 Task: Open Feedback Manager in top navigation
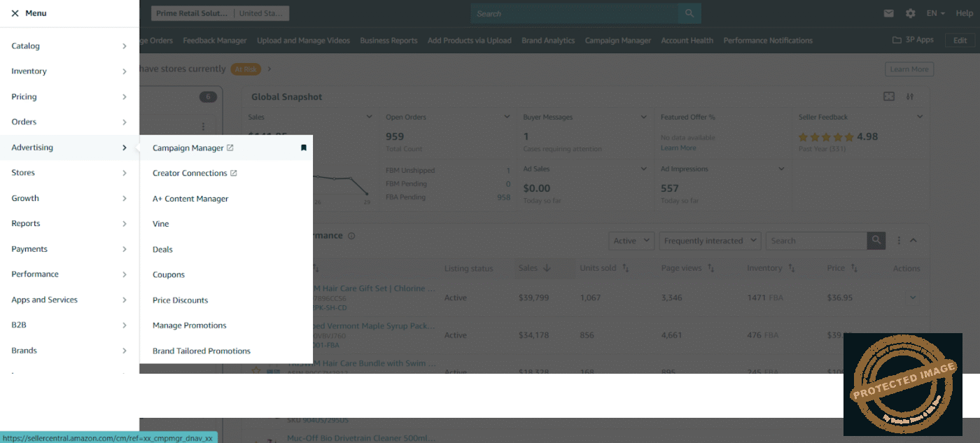click(x=215, y=41)
